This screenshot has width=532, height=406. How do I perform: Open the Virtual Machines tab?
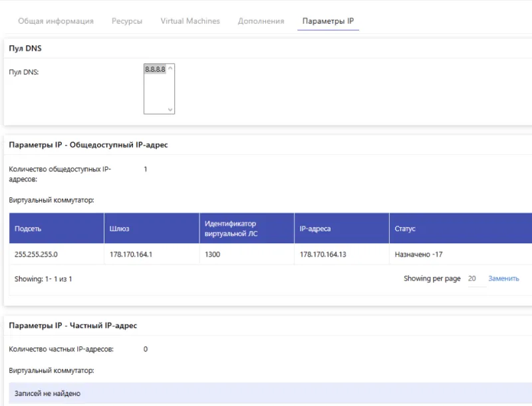click(x=190, y=21)
